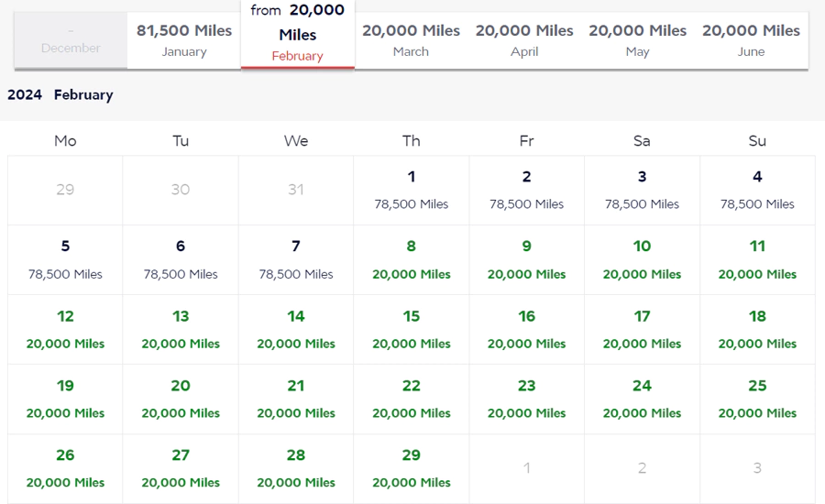Pick Sunday February 11 date

(x=757, y=259)
